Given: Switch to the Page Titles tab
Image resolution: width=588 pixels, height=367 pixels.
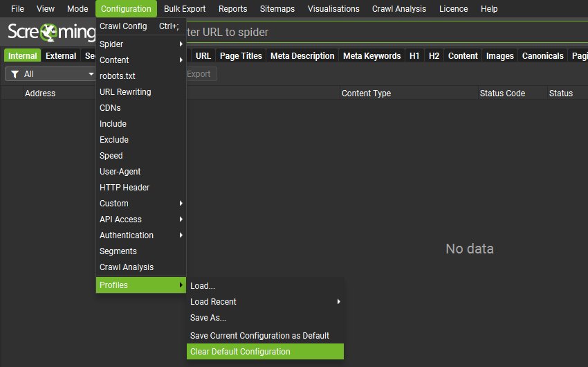Looking at the screenshot, I should tap(241, 56).
